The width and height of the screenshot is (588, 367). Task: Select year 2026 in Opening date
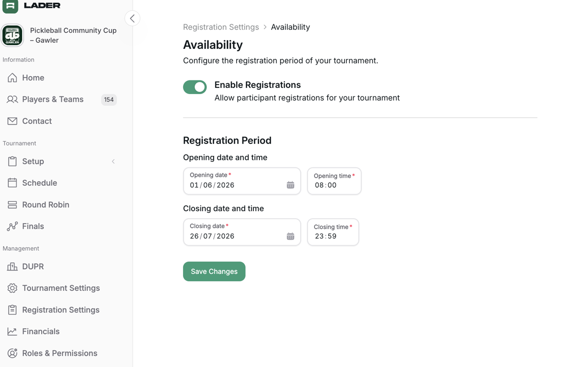(x=226, y=185)
